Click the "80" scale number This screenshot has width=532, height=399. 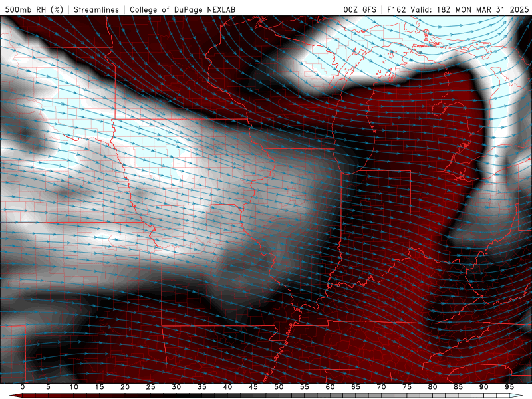pyautogui.click(x=432, y=387)
